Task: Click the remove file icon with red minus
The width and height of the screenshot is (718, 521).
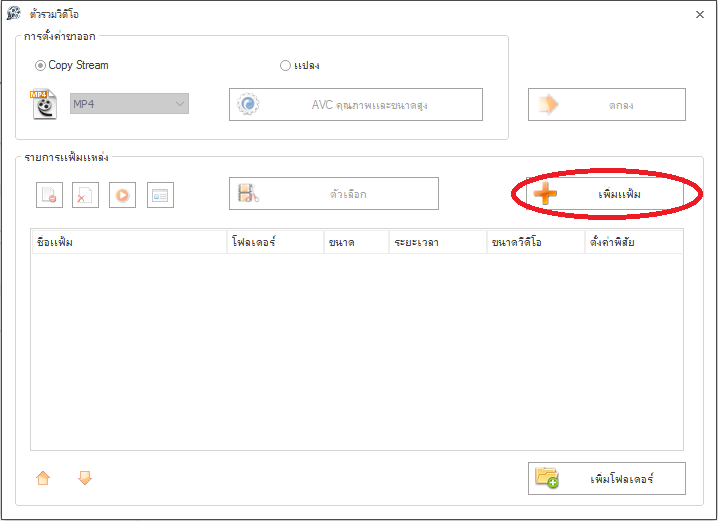Action: tap(49, 195)
